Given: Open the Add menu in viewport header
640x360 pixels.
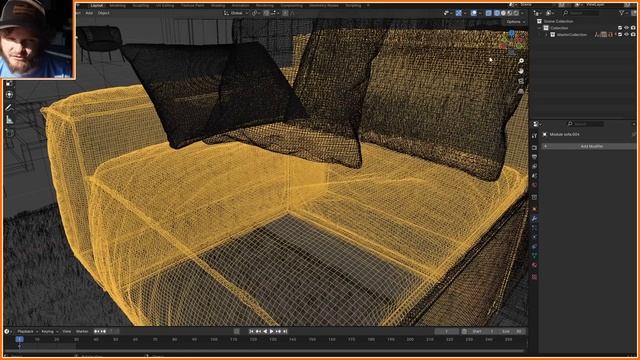Looking at the screenshot, I should coord(89,13).
